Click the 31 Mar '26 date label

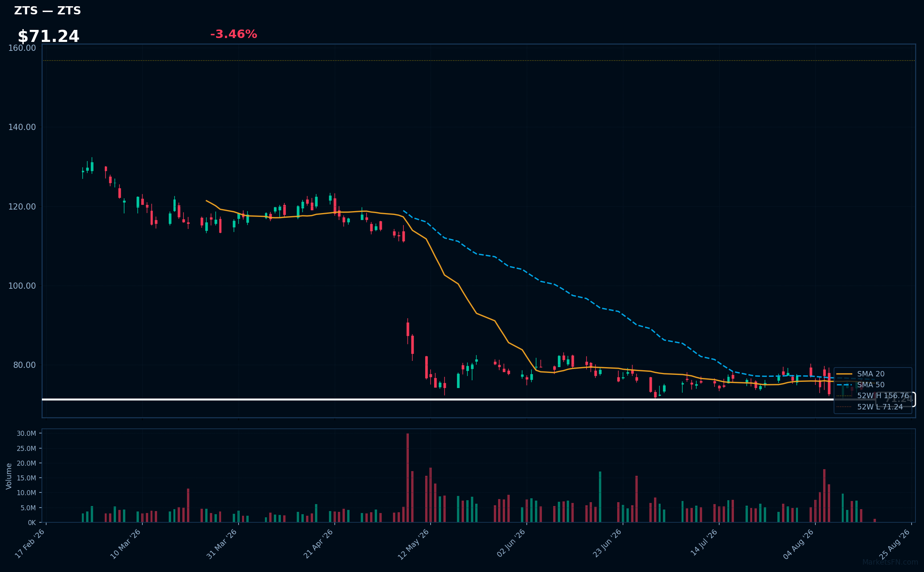(222, 544)
